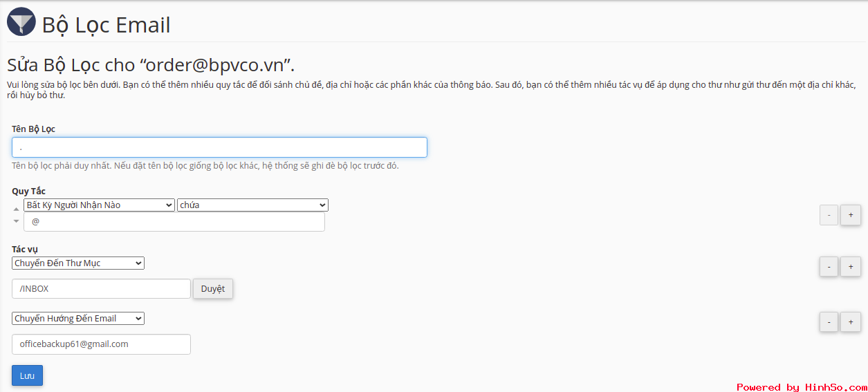The image size is (868, 392).
Task: Click the officebackup61@gmail.com email field
Action: point(101,344)
